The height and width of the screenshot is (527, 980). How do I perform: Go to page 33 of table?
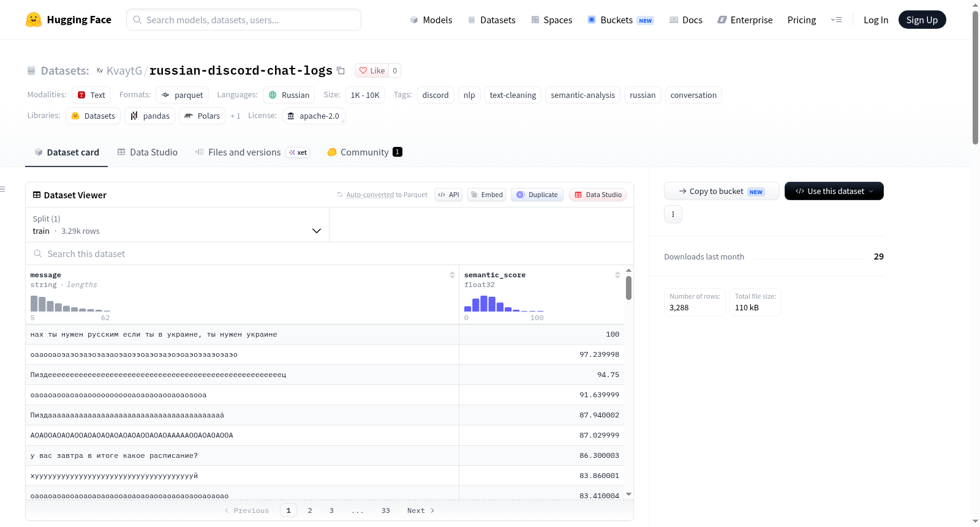point(385,510)
